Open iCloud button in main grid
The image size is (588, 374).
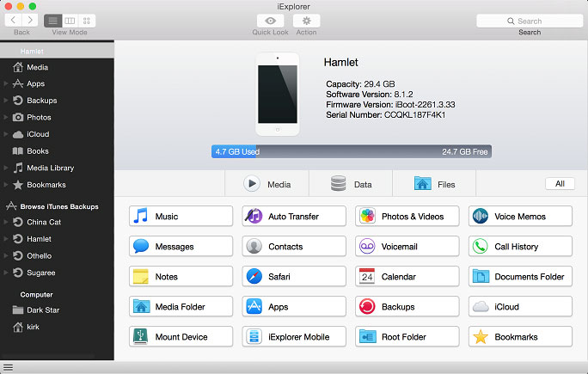click(x=520, y=306)
